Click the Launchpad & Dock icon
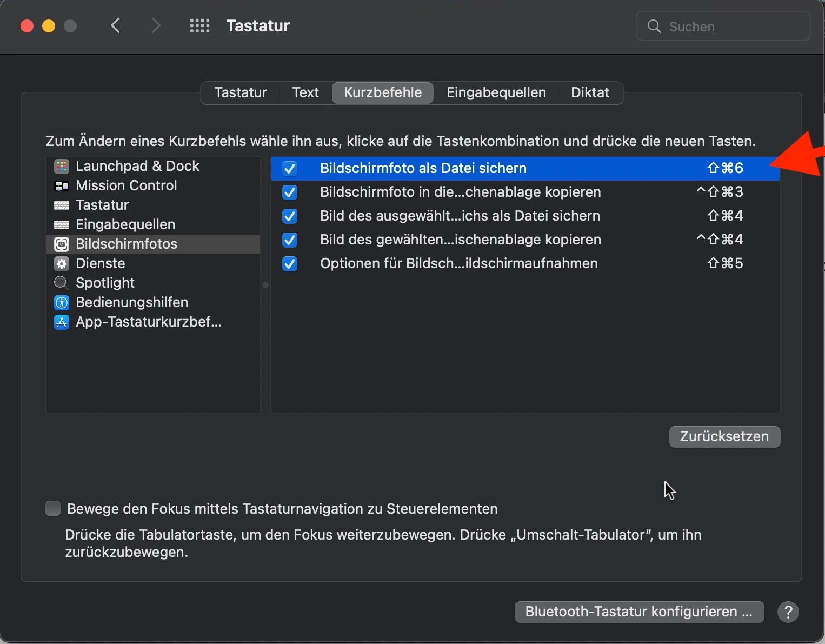 point(62,166)
